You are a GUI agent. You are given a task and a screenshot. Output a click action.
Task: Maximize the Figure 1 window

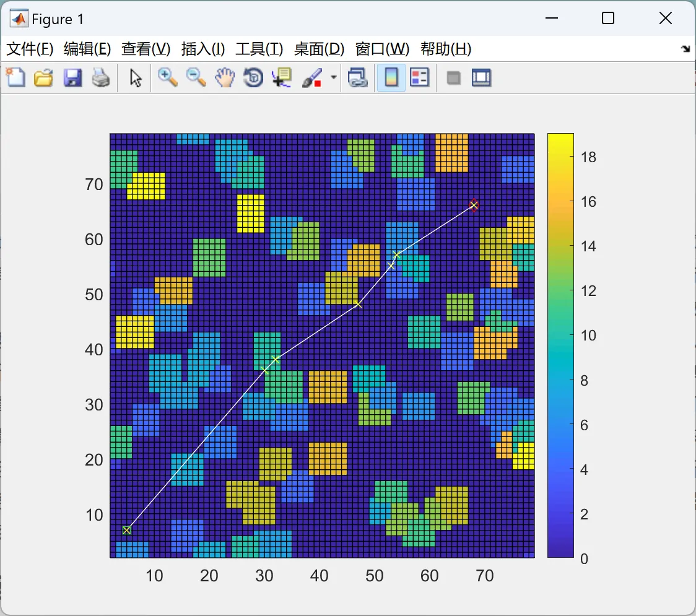pos(608,18)
